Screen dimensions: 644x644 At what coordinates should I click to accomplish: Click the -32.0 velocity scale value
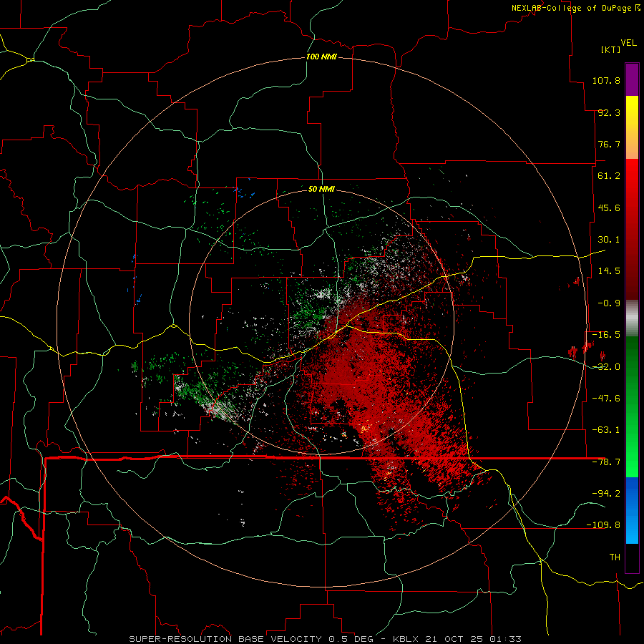pos(606,367)
